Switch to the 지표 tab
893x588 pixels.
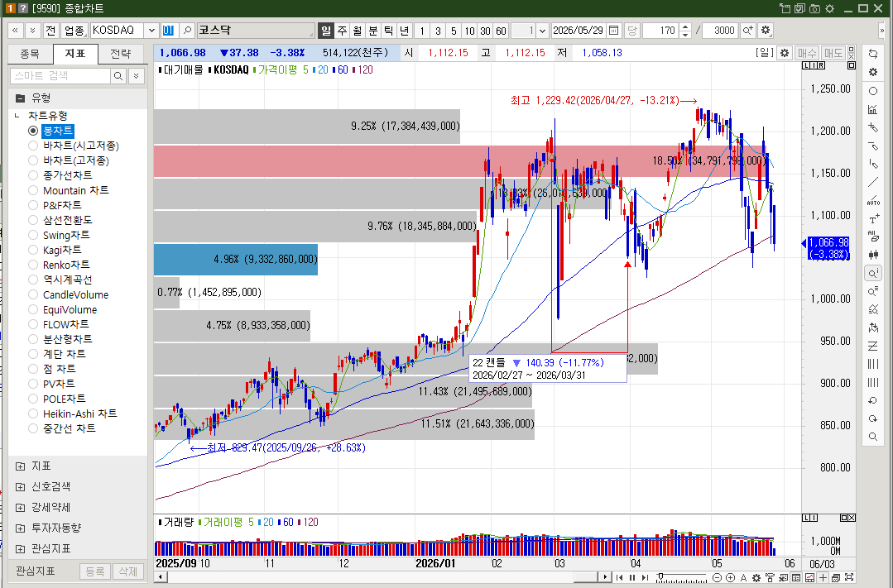(x=75, y=54)
